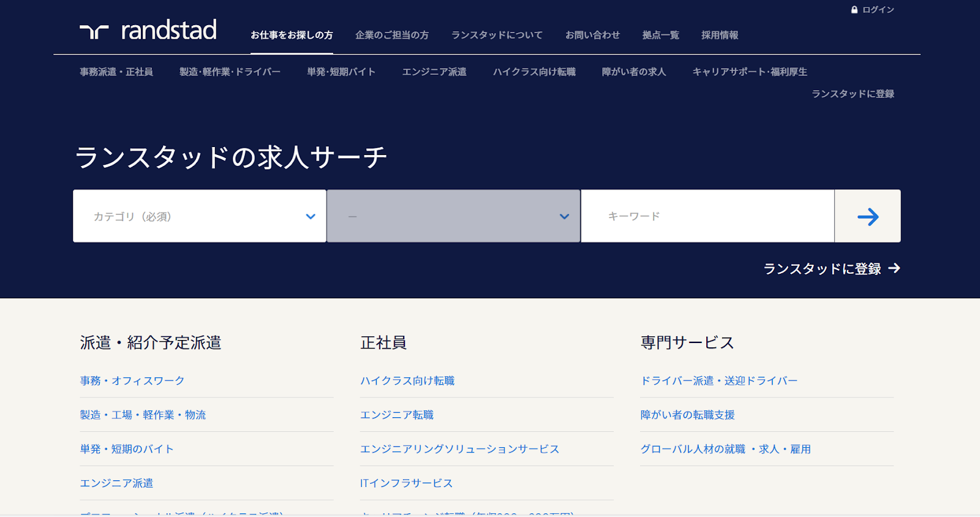Open エンジニア派遣 in the 派遣・紹介予定派遣 list
This screenshot has height=517, width=980.
(116, 483)
